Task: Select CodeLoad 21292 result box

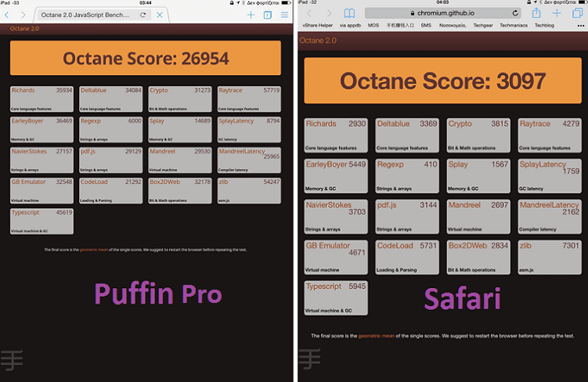Action: pyautogui.click(x=110, y=191)
